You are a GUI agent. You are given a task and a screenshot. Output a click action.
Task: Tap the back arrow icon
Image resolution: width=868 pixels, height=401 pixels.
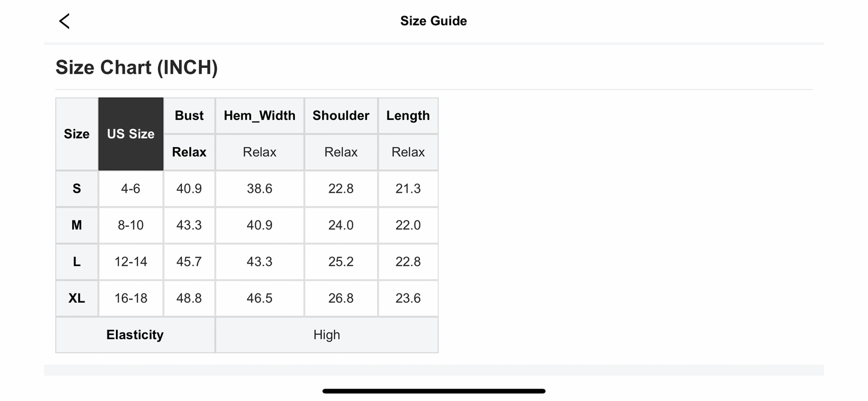click(x=64, y=21)
